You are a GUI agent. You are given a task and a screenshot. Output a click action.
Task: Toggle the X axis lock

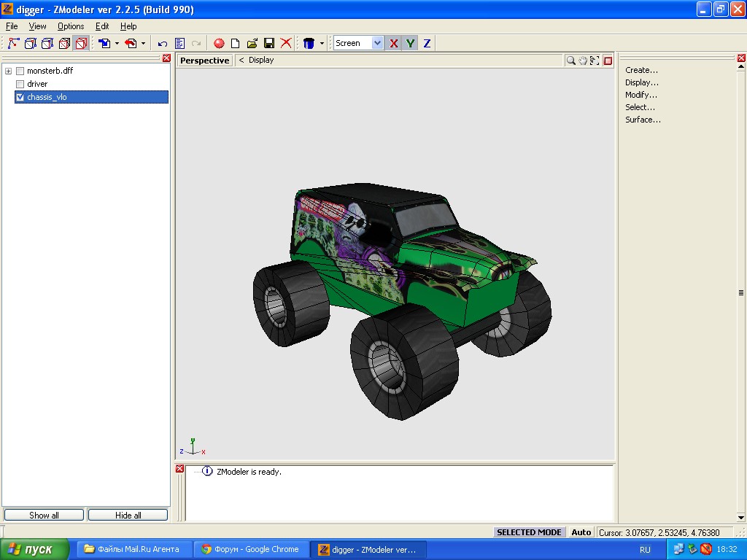point(393,43)
